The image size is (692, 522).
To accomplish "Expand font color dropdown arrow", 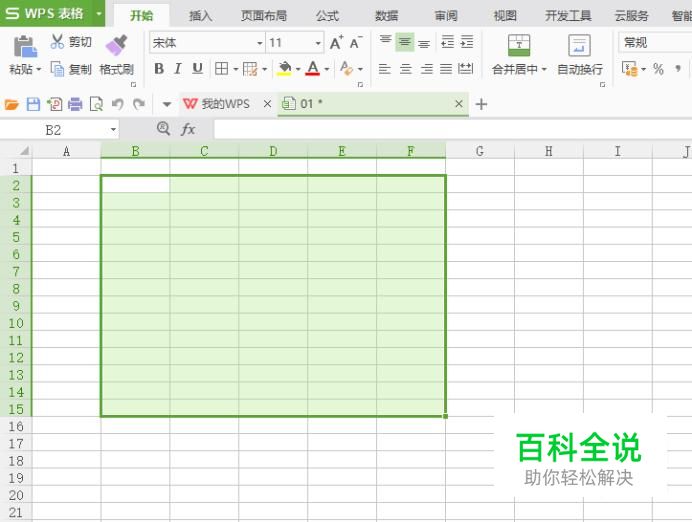I will 327,69.
